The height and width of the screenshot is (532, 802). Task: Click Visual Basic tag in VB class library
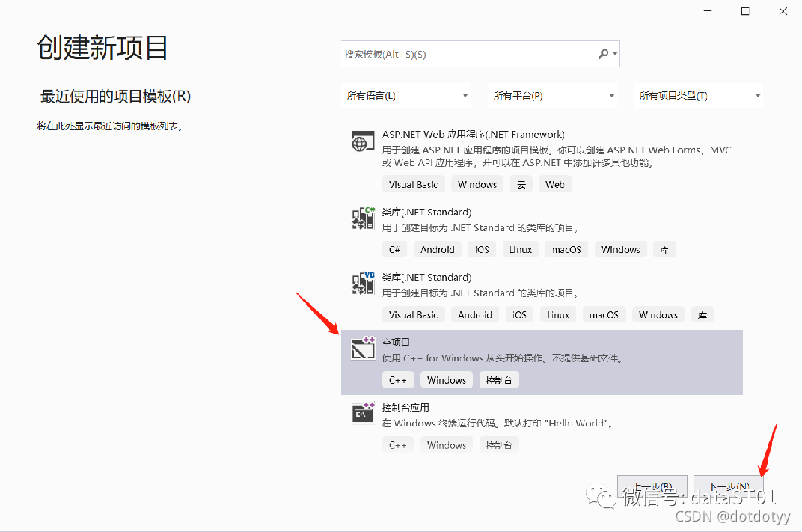413,314
